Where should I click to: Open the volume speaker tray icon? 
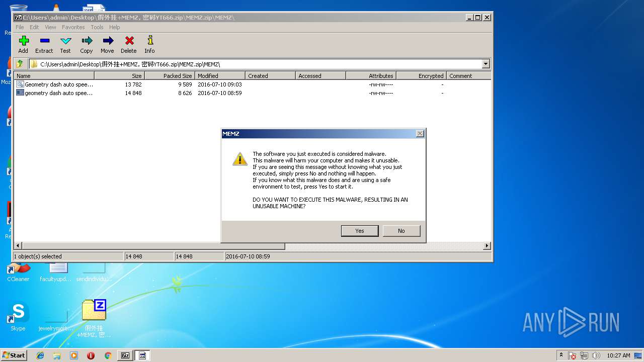click(596, 355)
